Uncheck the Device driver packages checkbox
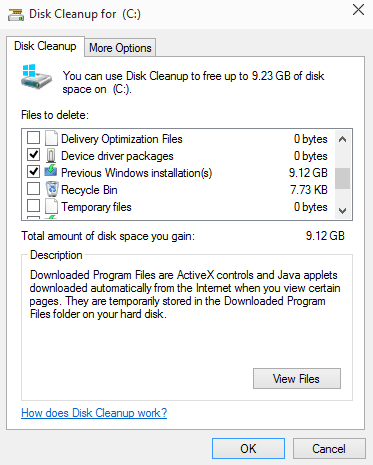This screenshot has width=373, height=465. [x=33, y=154]
